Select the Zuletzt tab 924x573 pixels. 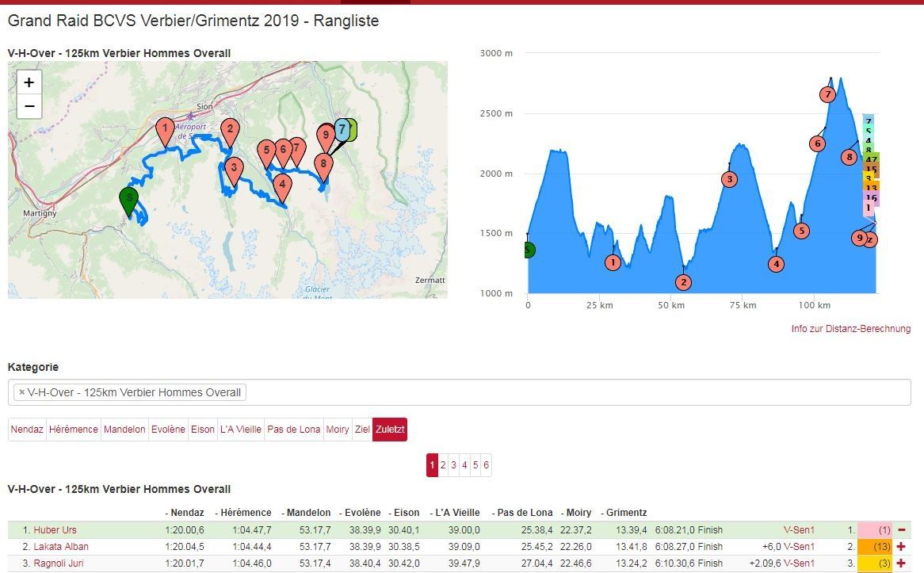(390, 430)
